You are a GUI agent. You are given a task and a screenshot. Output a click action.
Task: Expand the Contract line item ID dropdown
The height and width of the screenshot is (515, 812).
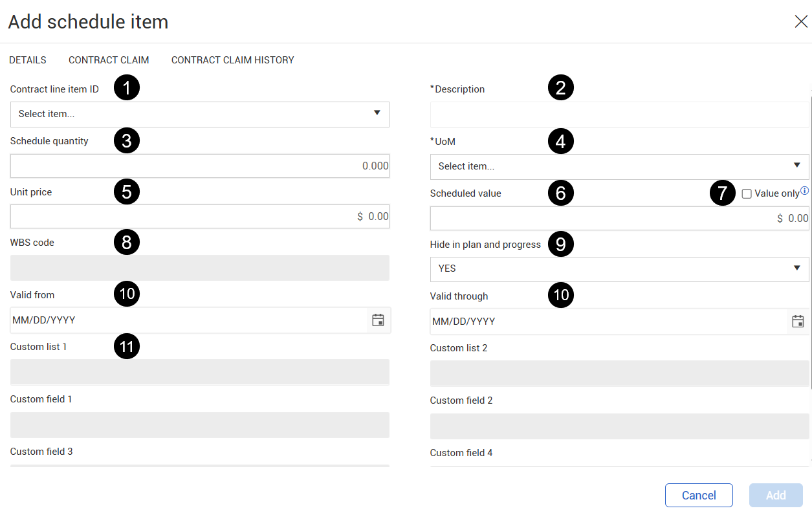[377, 113]
